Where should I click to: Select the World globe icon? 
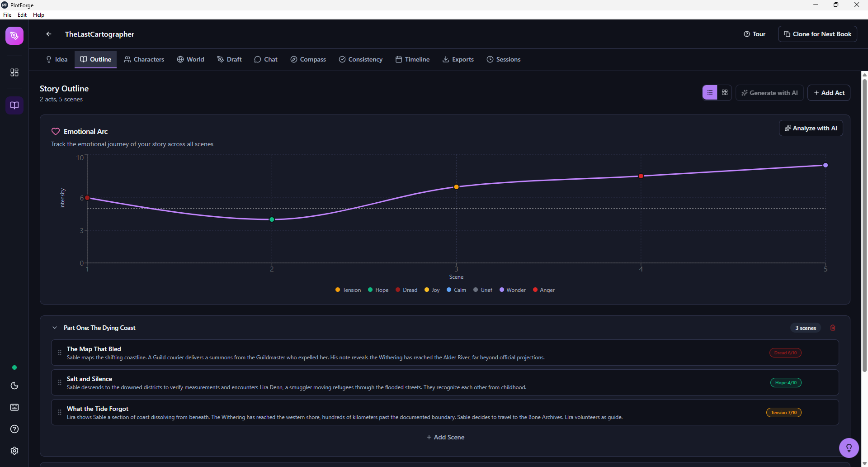click(x=179, y=59)
